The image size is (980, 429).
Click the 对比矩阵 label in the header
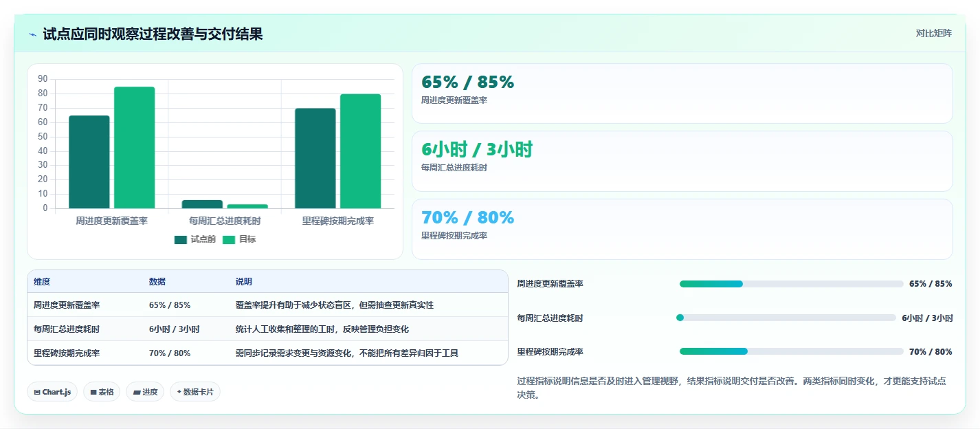[933, 33]
